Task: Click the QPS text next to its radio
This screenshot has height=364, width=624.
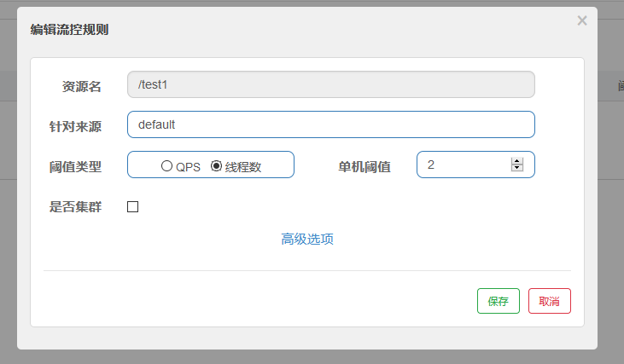Action: (188, 167)
